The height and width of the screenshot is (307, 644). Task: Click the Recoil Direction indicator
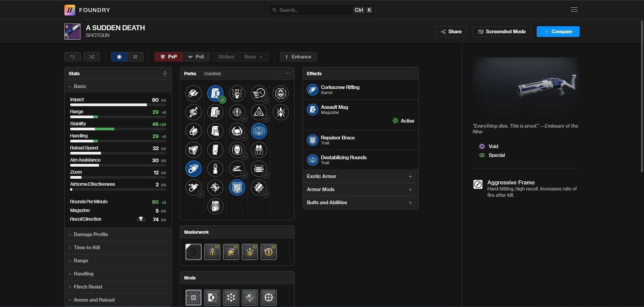point(141,219)
